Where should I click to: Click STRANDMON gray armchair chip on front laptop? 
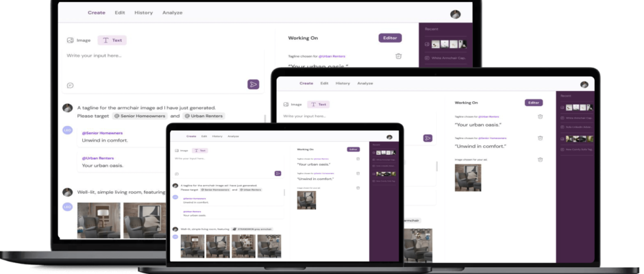click(x=253, y=229)
